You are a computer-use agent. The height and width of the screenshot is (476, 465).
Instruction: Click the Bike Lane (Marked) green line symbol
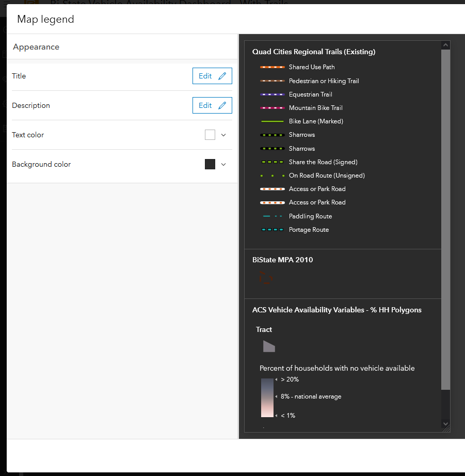click(272, 121)
